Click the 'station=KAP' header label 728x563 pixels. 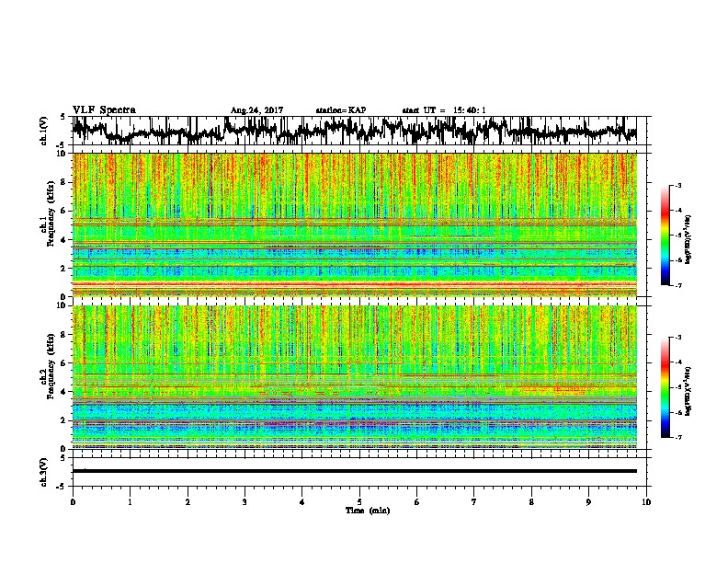[x=341, y=110]
